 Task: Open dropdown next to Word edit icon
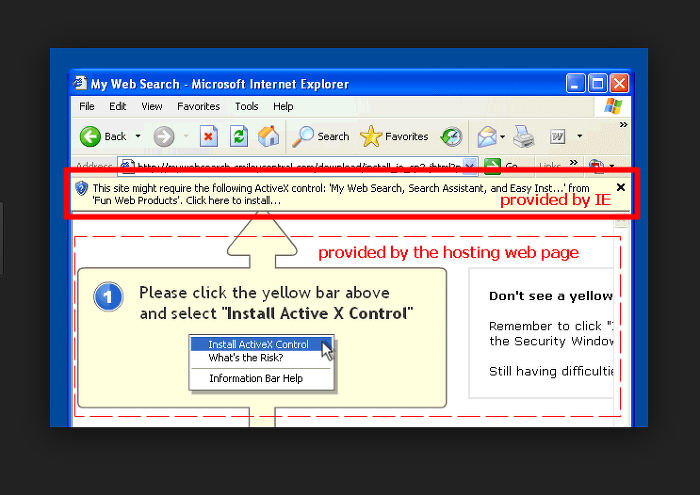pos(579,136)
